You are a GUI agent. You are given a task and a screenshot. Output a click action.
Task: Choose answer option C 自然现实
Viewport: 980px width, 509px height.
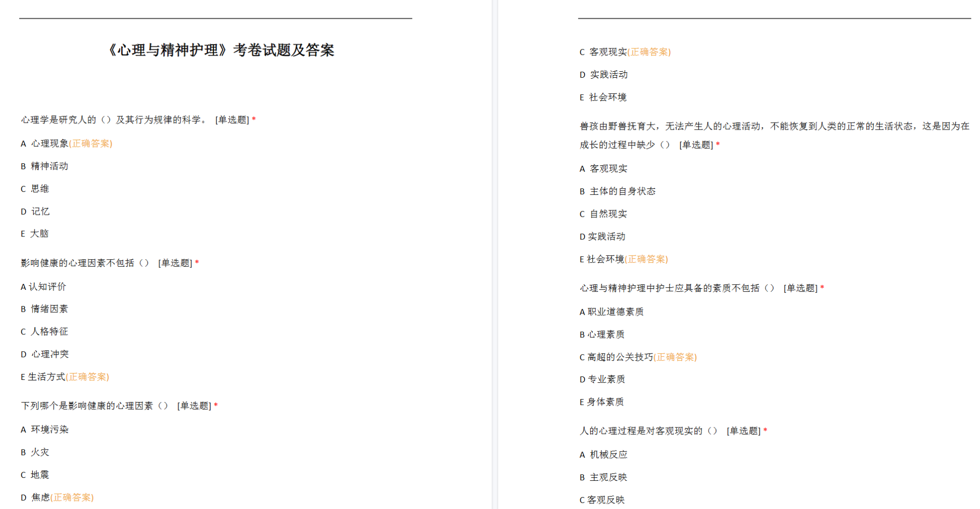point(608,214)
